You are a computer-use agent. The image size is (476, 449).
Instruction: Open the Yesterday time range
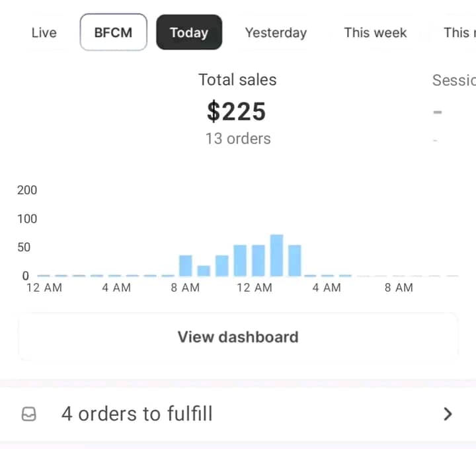click(x=276, y=32)
